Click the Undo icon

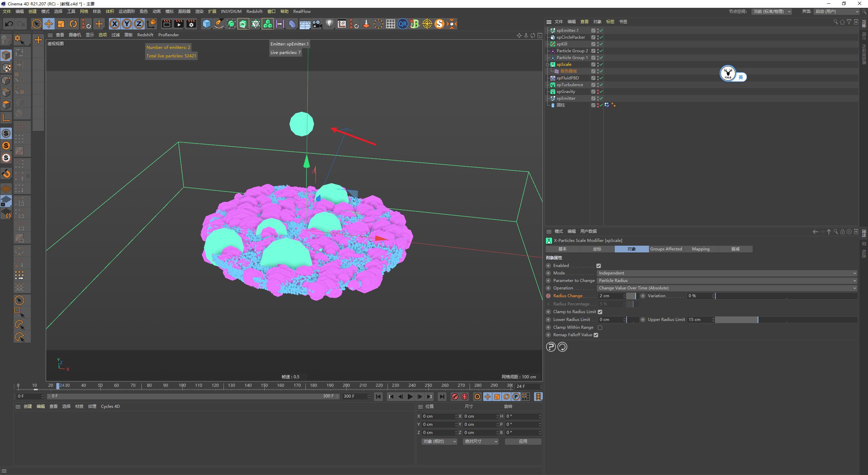[9, 24]
